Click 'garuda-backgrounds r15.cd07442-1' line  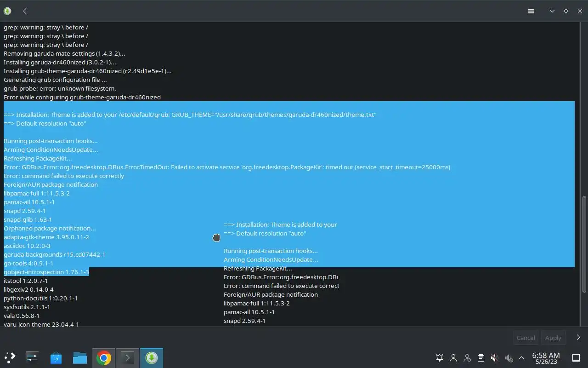54,254
